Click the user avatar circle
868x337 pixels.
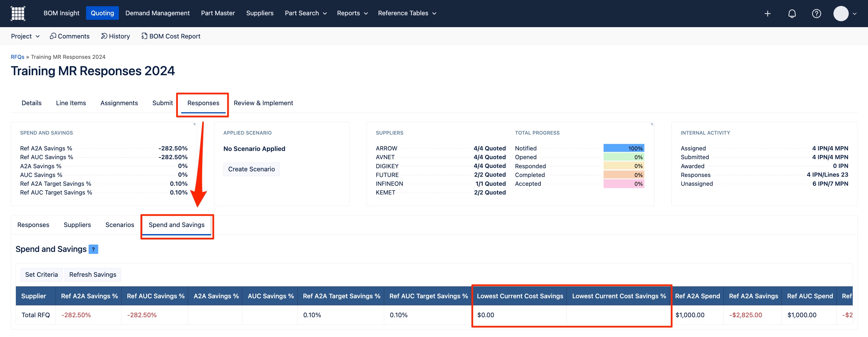tap(841, 14)
